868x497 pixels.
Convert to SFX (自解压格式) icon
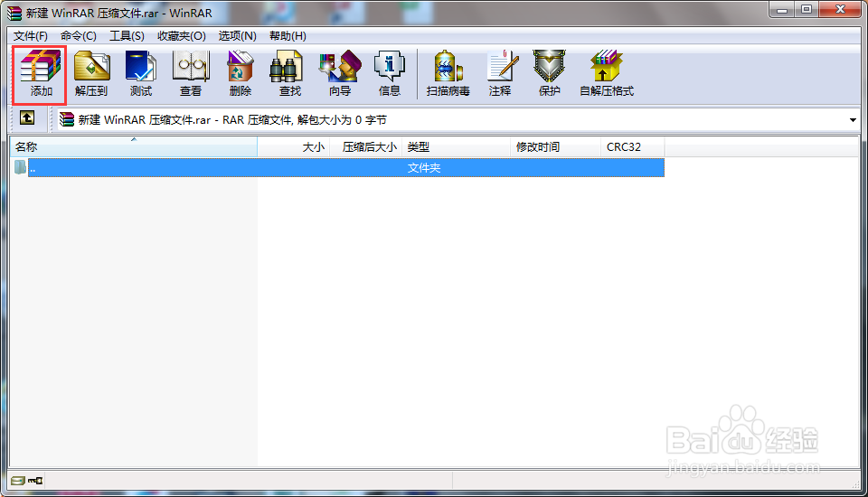coord(606,74)
